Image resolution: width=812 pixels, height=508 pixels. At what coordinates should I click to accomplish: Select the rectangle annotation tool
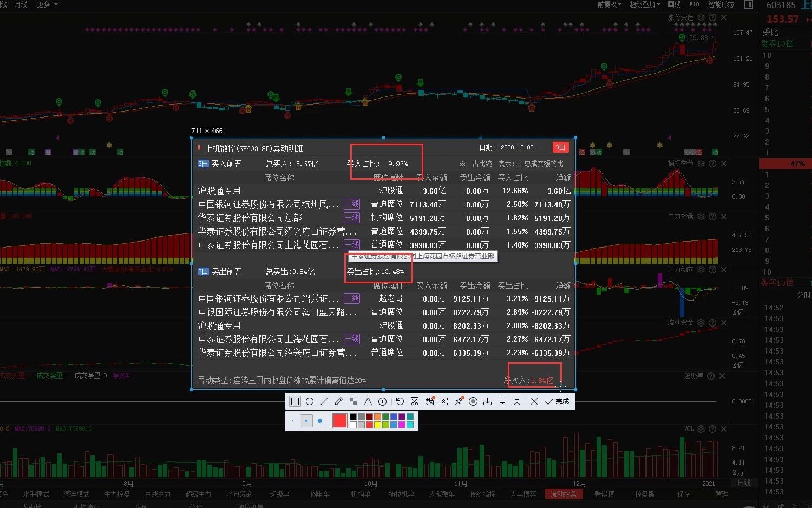click(x=295, y=401)
